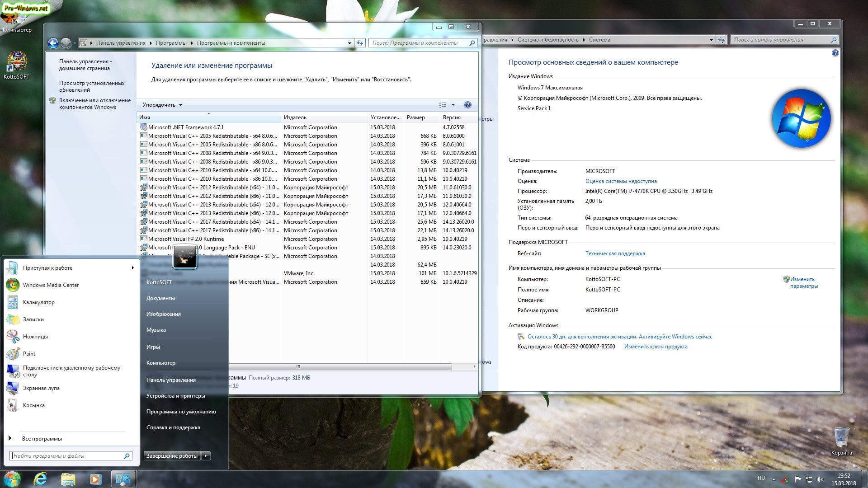Expand the view options dropdown arrow
868x488 pixels.
(x=453, y=105)
